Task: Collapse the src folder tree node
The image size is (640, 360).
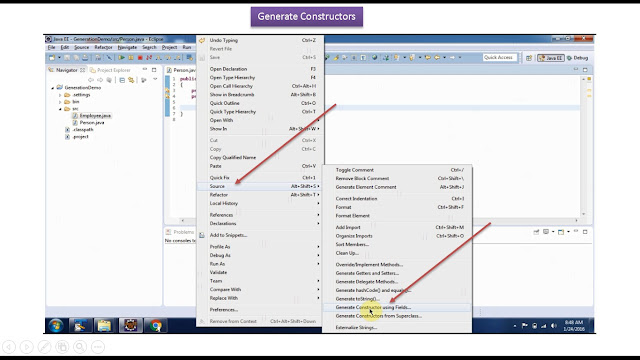Action: (60, 109)
